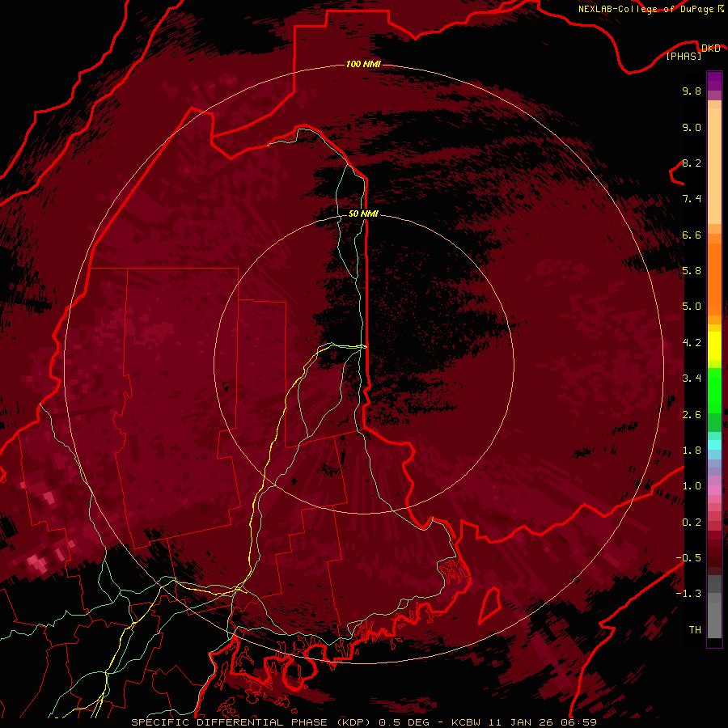Click the 11 JAN 26 06:59 timestamp
728x728 pixels.
[541, 722]
